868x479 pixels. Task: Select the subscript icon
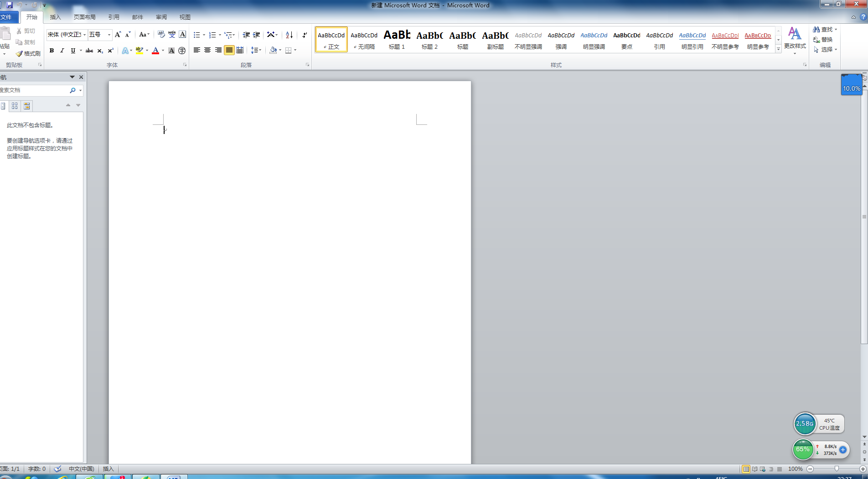coord(100,51)
